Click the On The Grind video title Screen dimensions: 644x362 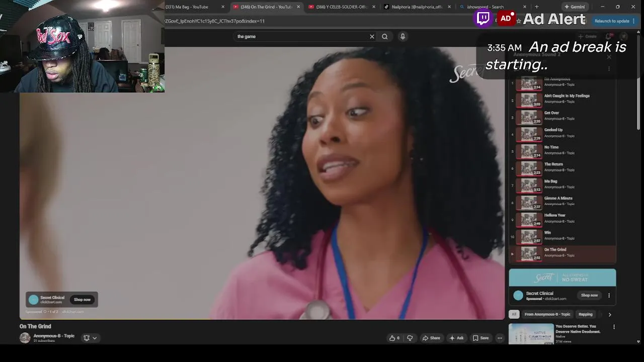point(35,326)
